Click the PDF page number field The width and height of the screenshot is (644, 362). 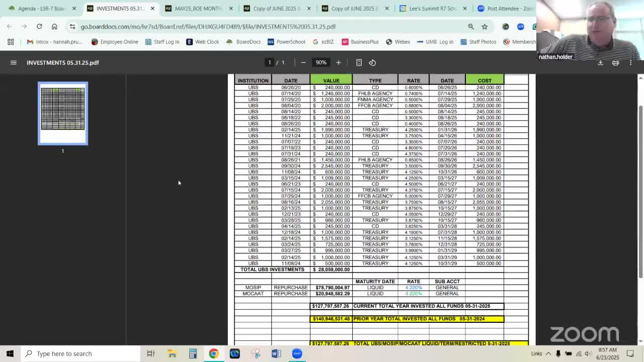(x=270, y=62)
